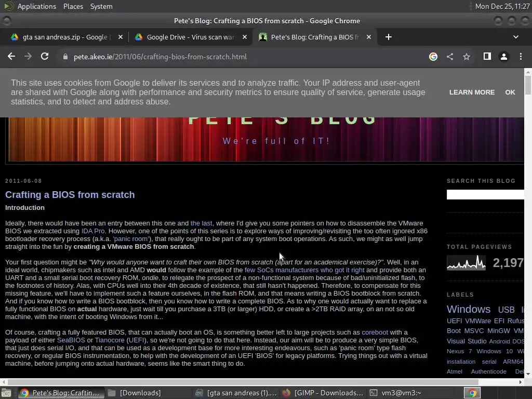Click the Search This Blog input field
The width and height of the screenshot is (532, 399).
[x=485, y=194]
